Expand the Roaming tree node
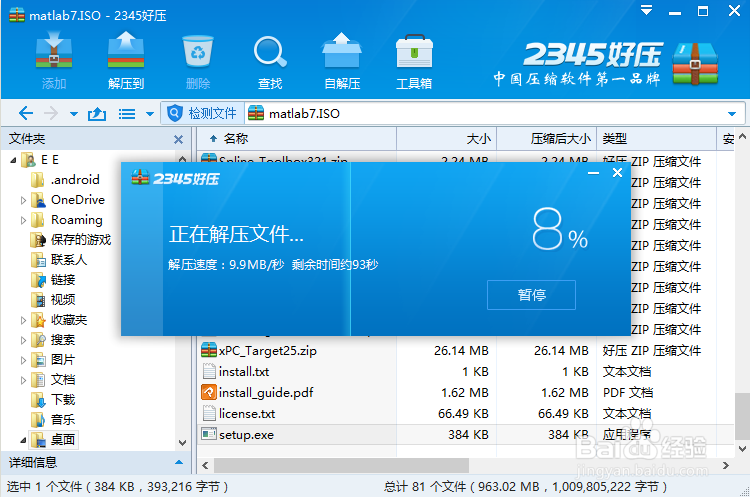The image size is (750, 497). tap(23, 221)
